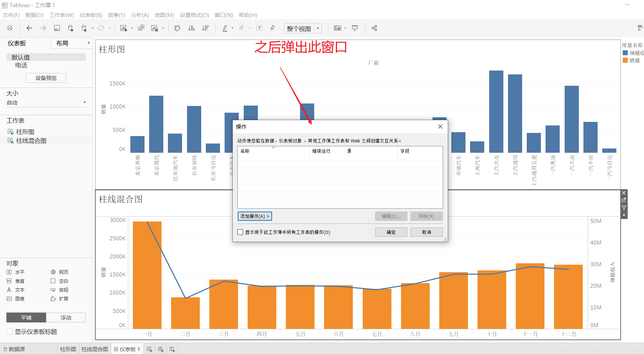This screenshot has height=354, width=644.
Task: Click the group members paperclip icon
Action: (241, 28)
